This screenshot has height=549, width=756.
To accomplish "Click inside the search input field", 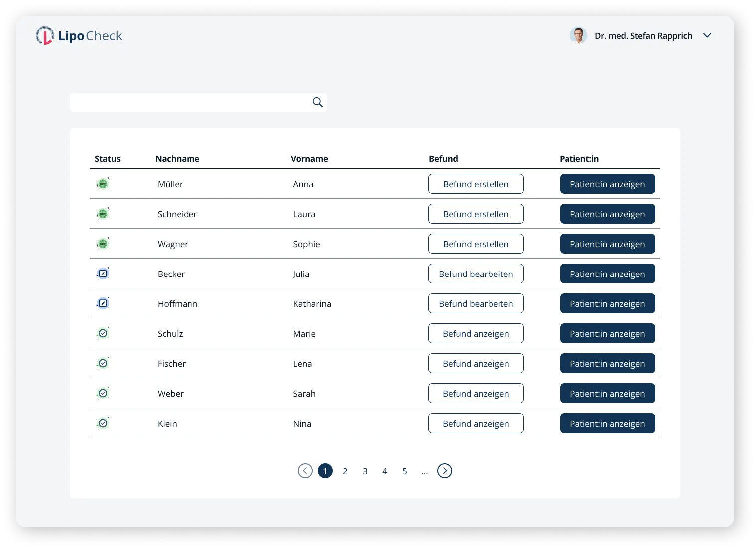I will (189, 102).
